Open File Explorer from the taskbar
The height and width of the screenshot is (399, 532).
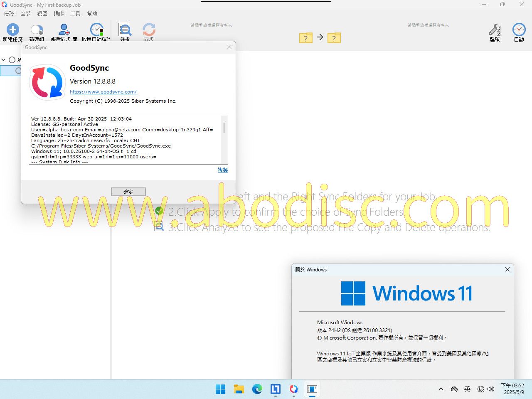[239, 389]
